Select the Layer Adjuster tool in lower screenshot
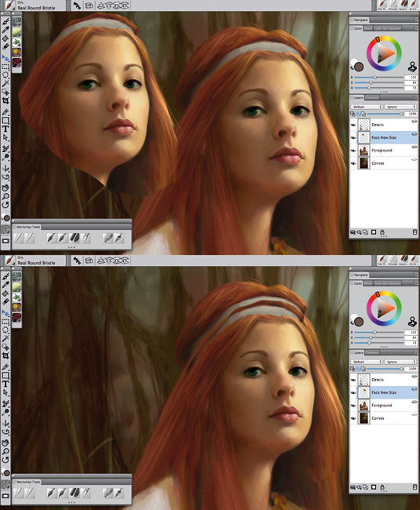The height and width of the screenshot is (510, 420). click(x=5, y=313)
